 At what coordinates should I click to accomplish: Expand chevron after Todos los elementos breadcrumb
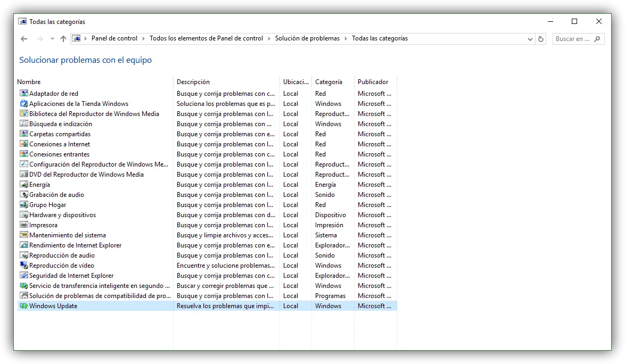coord(269,39)
